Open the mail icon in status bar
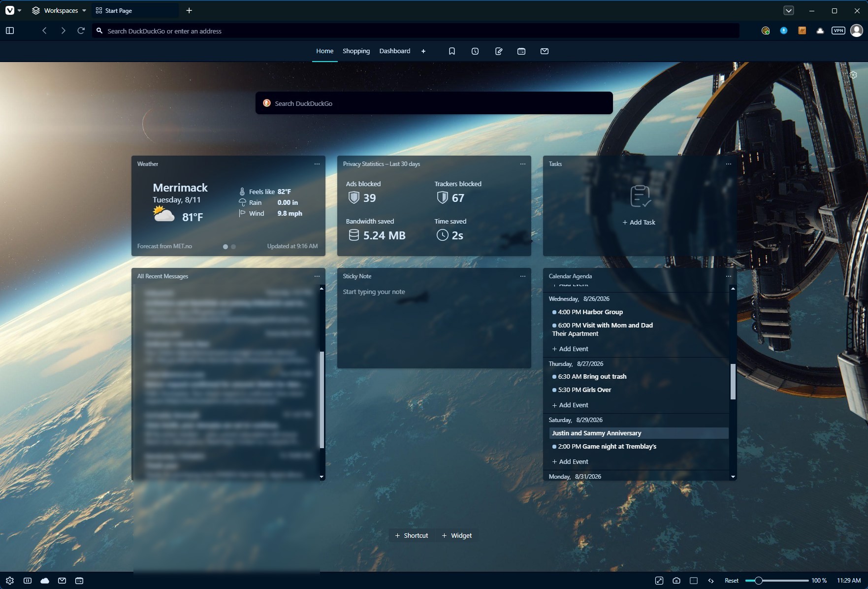The image size is (868, 589). coord(62,581)
